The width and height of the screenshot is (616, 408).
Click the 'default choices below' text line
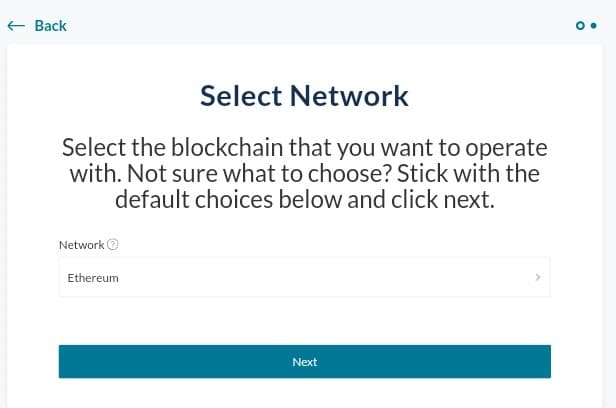tap(304, 199)
